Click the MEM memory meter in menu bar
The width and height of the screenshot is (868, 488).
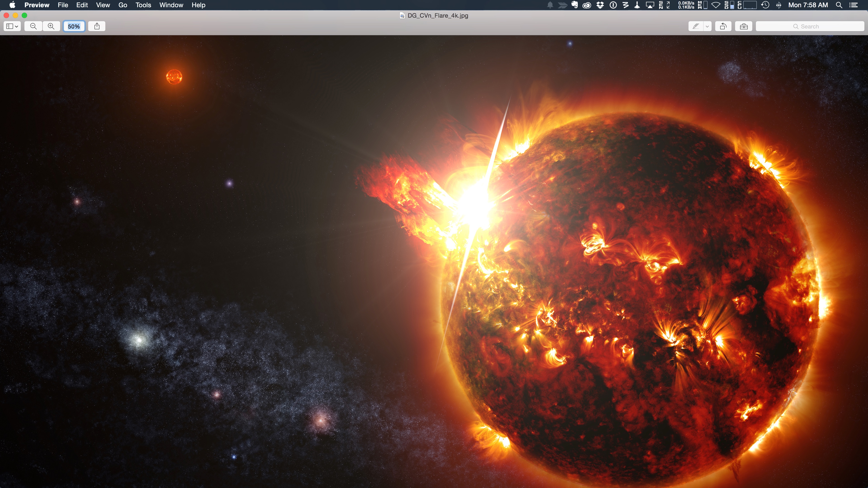703,5
